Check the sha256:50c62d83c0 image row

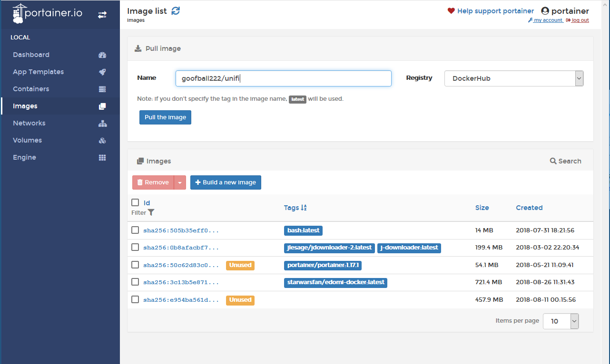coord(135,265)
